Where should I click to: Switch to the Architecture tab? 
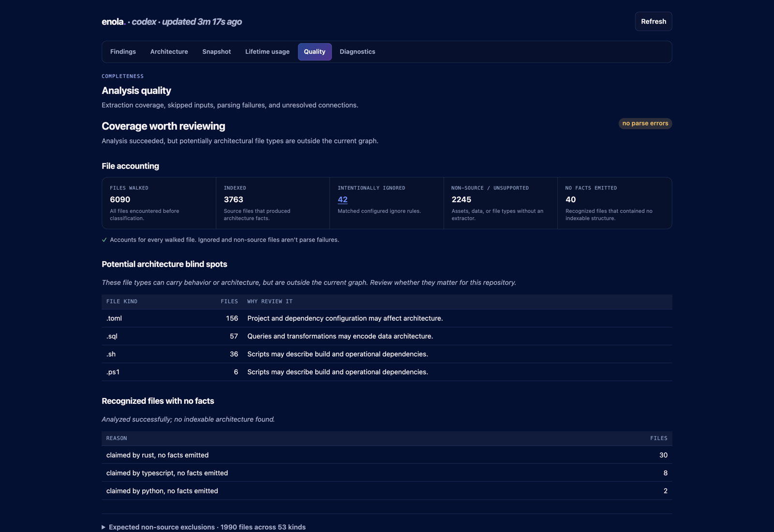coord(169,52)
